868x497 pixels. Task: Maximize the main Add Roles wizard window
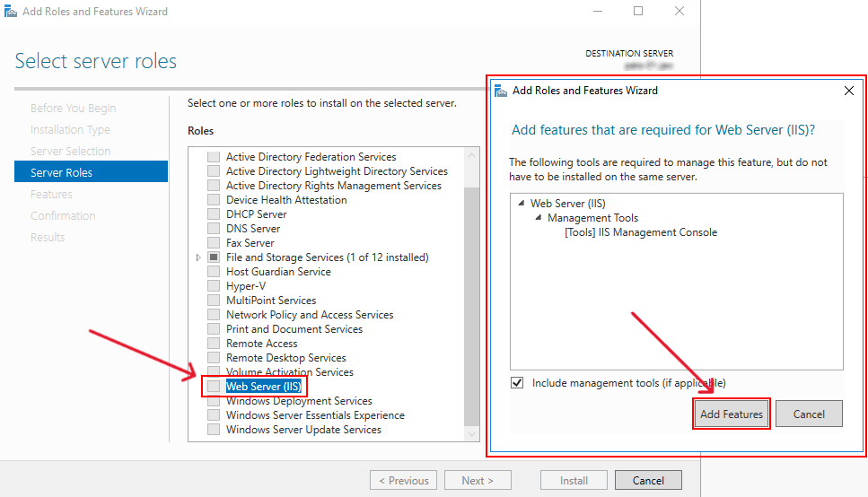(638, 11)
